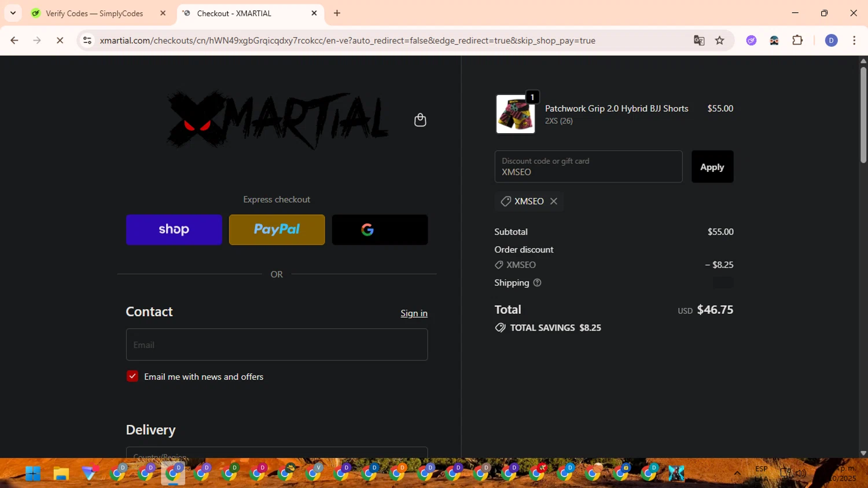The height and width of the screenshot is (488, 868).
Task: Bookmark this page with the star icon
Action: tap(720, 41)
